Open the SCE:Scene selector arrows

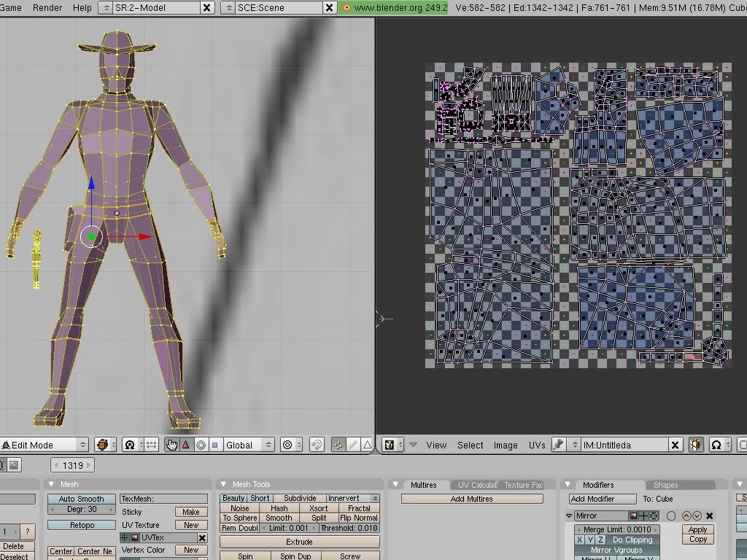click(228, 7)
